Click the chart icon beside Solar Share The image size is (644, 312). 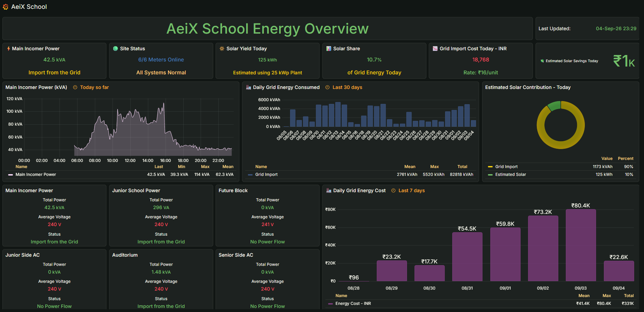coord(329,49)
